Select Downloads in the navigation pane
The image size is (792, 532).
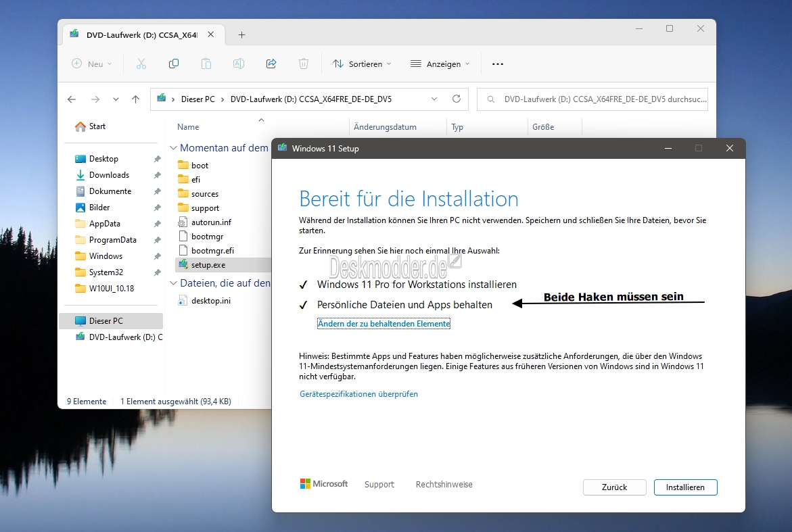[109, 174]
